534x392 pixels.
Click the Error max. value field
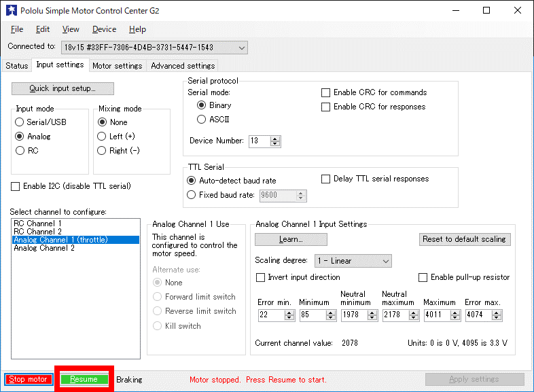click(479, 315)
